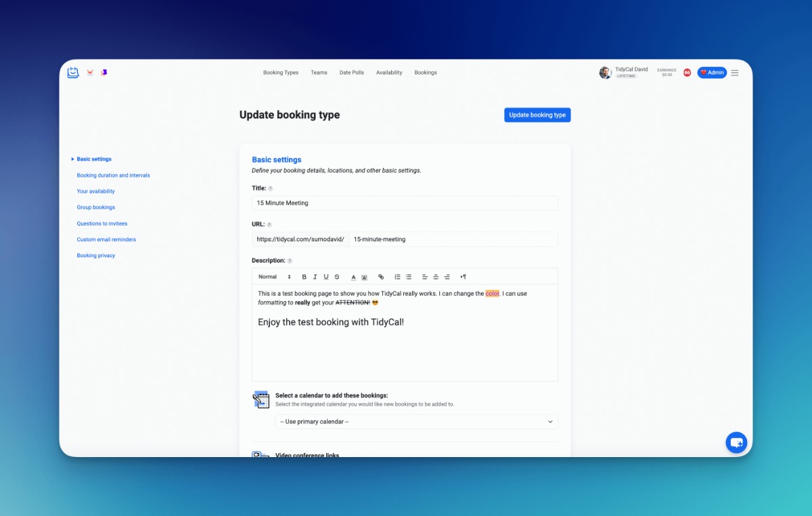This screenshot has width=812, height=516.
Task: Apply strikethrough formatting to text
Action: coord(337,277)
